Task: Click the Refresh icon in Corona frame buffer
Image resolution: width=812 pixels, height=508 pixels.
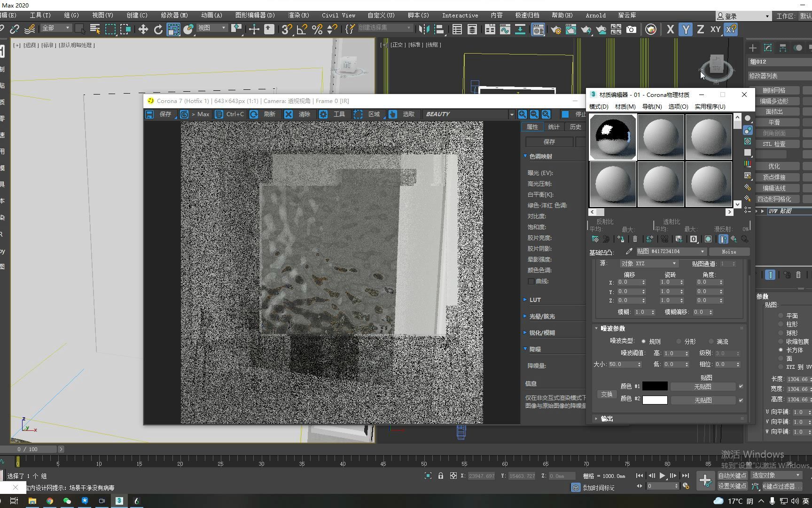Action: coord(254,114)
